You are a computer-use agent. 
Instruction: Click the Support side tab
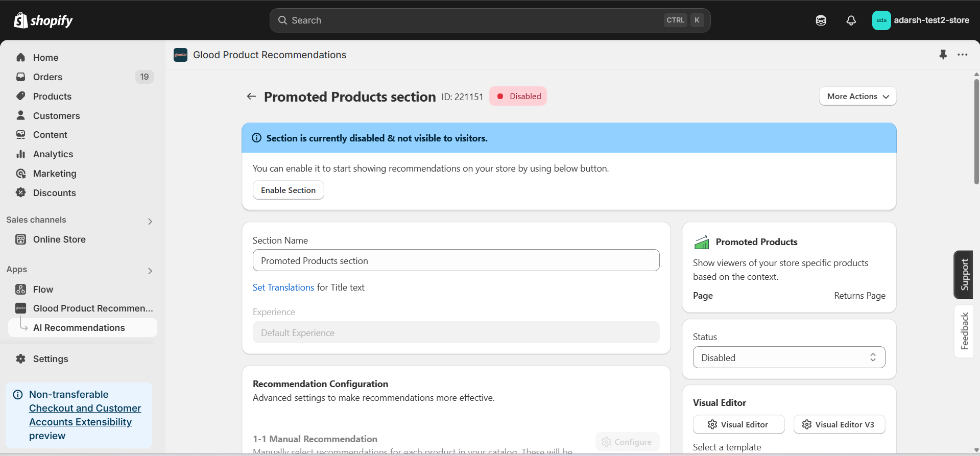point(964,275)
